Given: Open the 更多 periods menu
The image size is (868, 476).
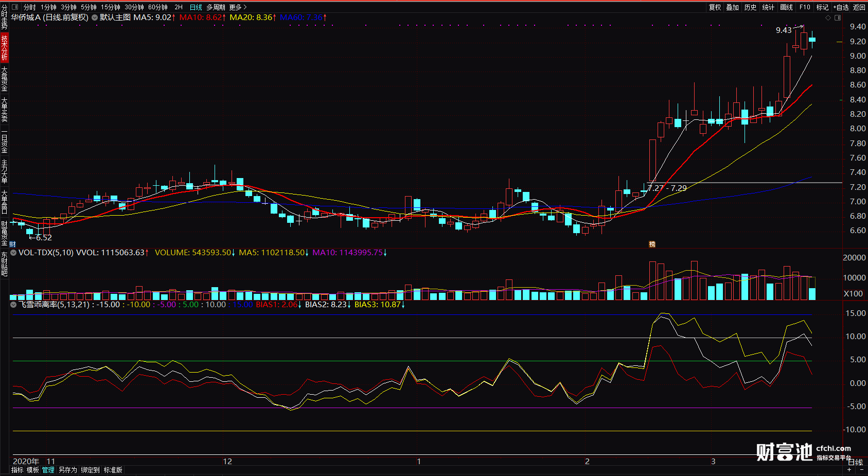Looking at the screenshot, I should click(238, 7).
